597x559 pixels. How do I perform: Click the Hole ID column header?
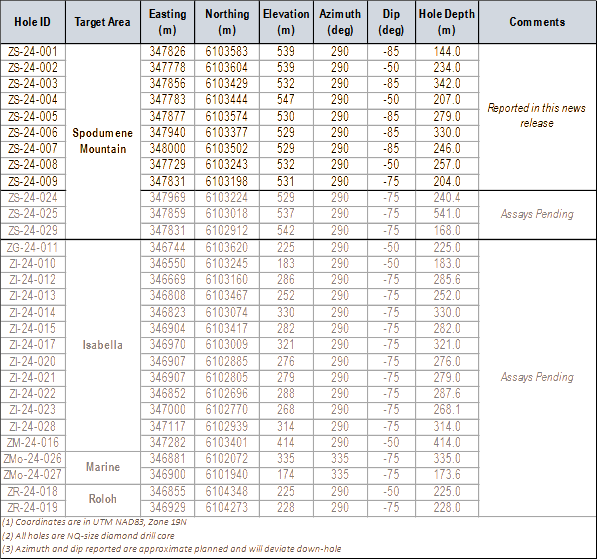point(33,22)
